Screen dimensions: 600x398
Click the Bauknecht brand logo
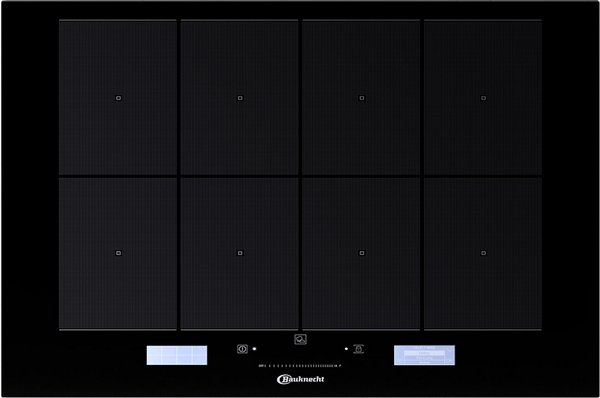click(300, 379)
